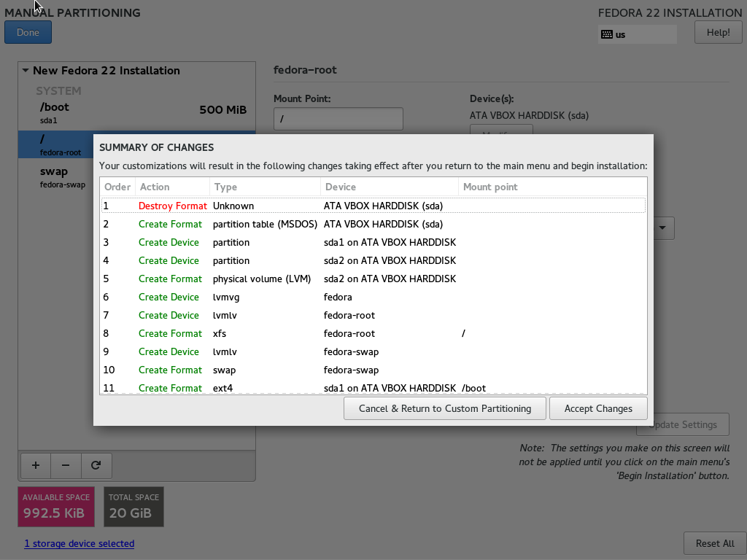The image size is (747, 560).
Task: Open the Help! button
Action: coord(718,32)
